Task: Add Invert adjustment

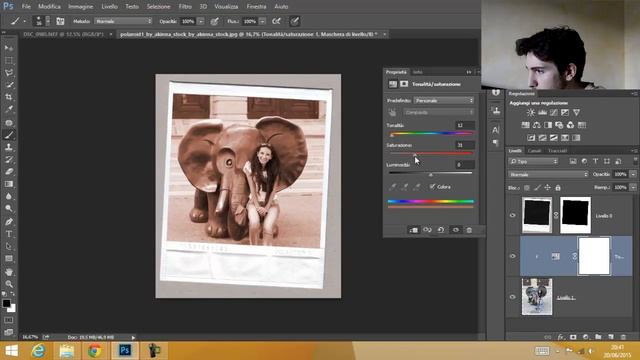Action: (531, 138)
